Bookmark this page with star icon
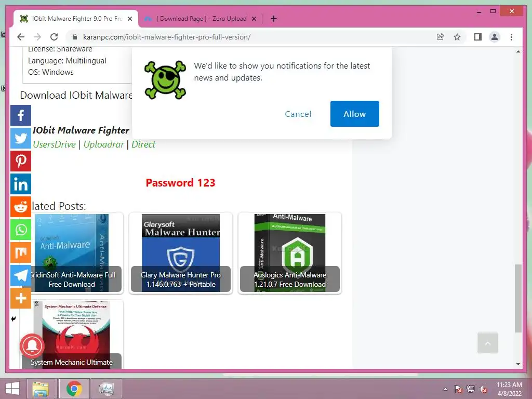Screen dimensions: 532x399 [x=457, y=37]
